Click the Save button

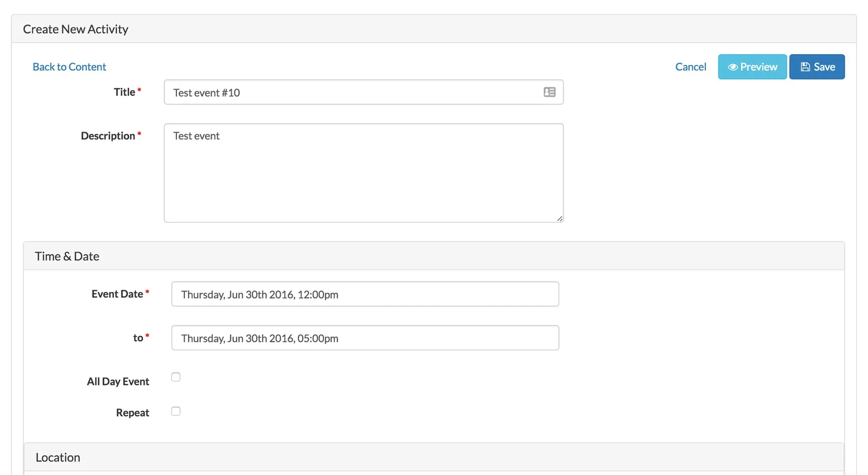817,67
